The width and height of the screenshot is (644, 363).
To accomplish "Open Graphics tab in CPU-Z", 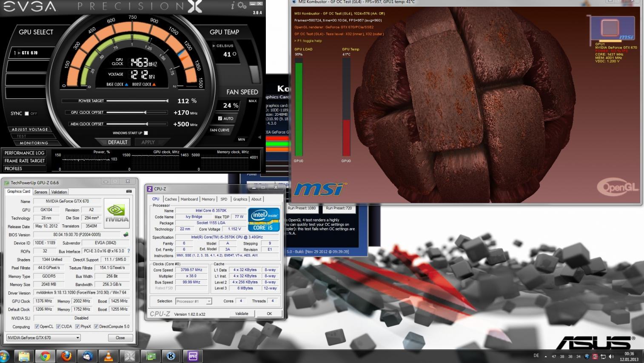I will click(240, 199).
